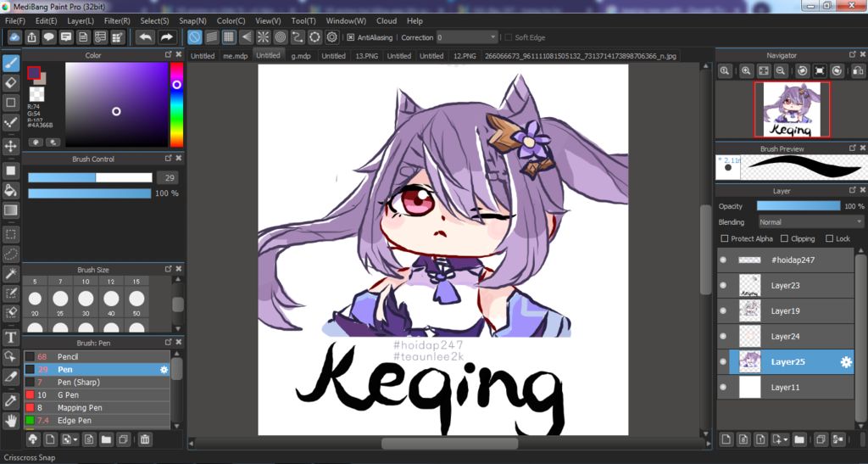Viewport: 868px width, 464px height.
Task: Toggle the AntiAliasing checkbox
Action: 350,37
